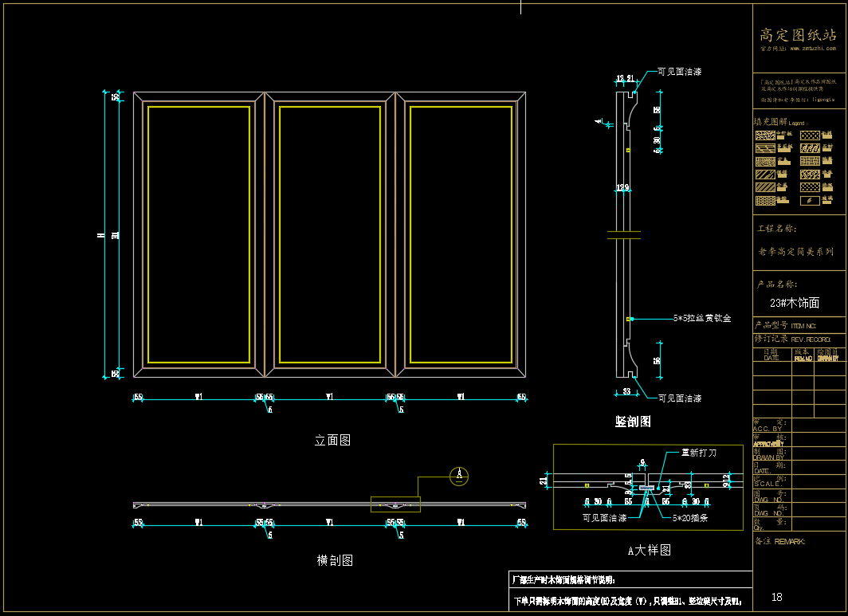Select the overall H height dimension label
Screen dimensions: 848x616
(x=100, y=235)
